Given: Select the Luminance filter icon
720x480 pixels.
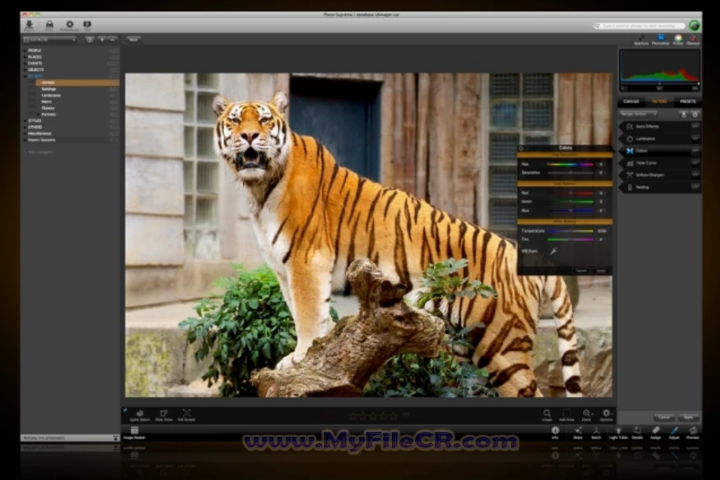Looking at the screenshot, I should click(630, 139).
